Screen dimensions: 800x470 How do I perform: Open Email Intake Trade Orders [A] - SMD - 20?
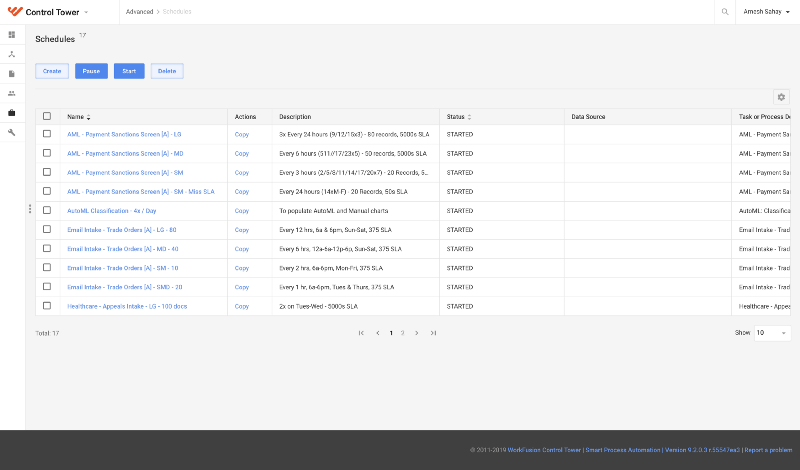(124, 287)
